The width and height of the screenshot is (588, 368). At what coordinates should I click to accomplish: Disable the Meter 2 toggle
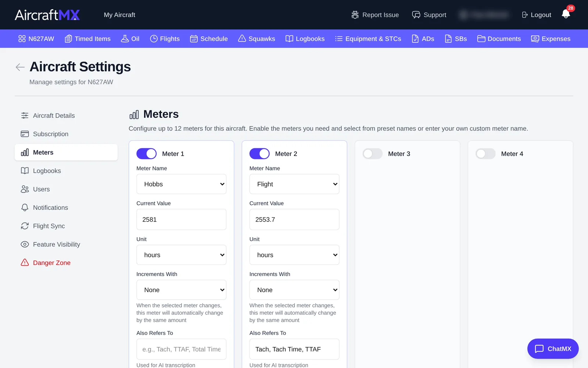[259, 153]
